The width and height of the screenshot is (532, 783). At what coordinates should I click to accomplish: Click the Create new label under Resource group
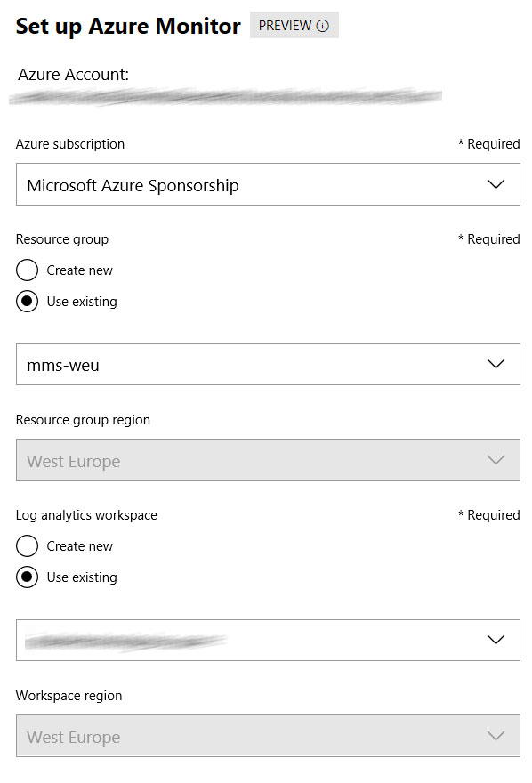(x=80, y=270)
